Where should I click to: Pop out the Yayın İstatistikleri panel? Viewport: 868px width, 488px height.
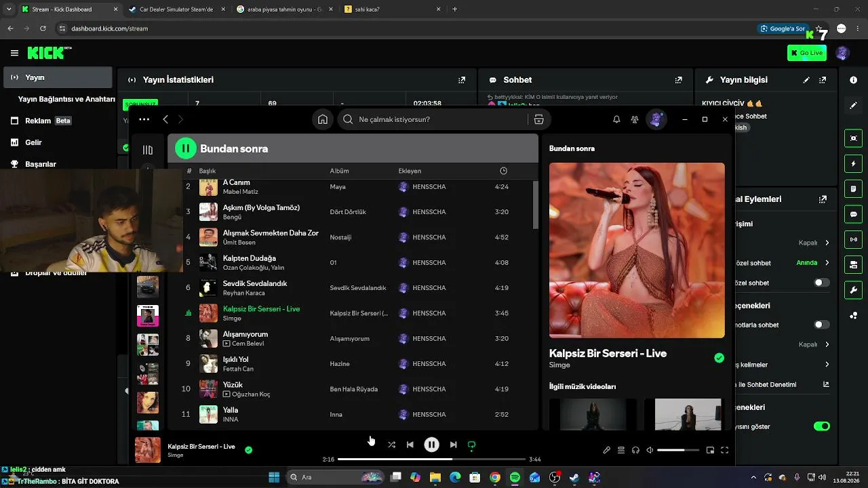462,80
